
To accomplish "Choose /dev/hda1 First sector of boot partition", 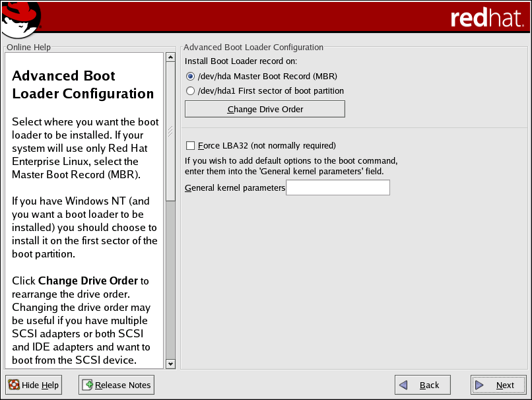I will point(191,91).
